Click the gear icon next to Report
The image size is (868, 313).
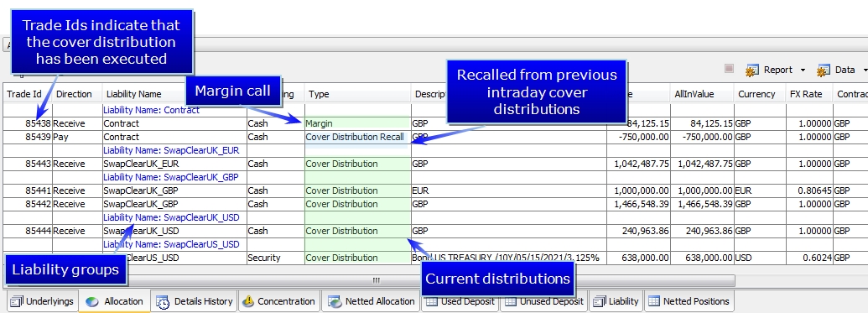coord(751,70)
